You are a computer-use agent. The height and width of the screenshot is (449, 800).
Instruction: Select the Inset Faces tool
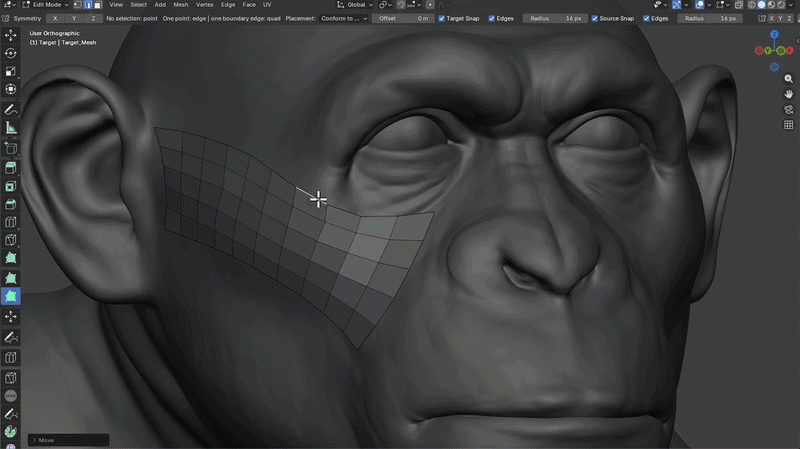pos(11,186)
